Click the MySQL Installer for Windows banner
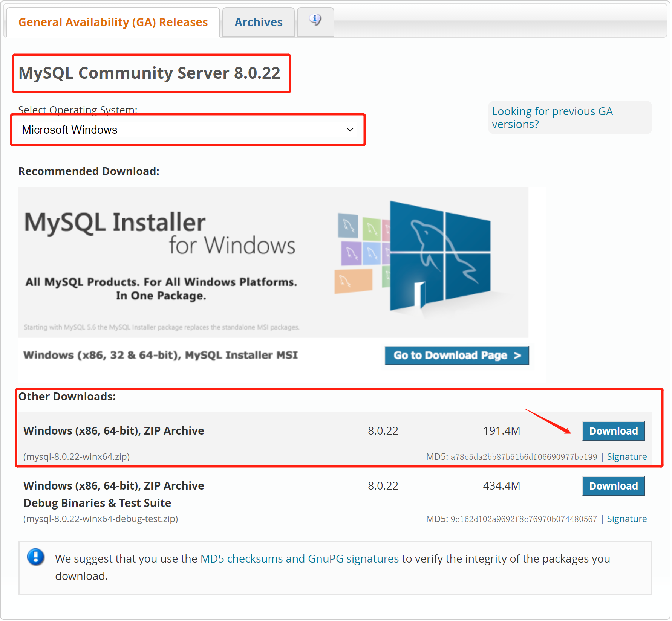The width and height of the screenshot is (672, 621). [273, 262]
